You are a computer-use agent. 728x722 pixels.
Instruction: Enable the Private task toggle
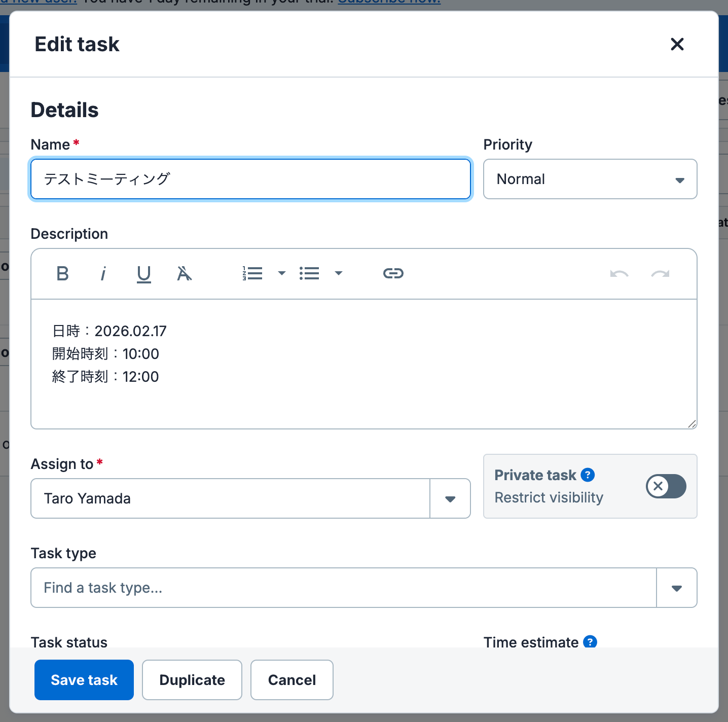coord(666,486)
